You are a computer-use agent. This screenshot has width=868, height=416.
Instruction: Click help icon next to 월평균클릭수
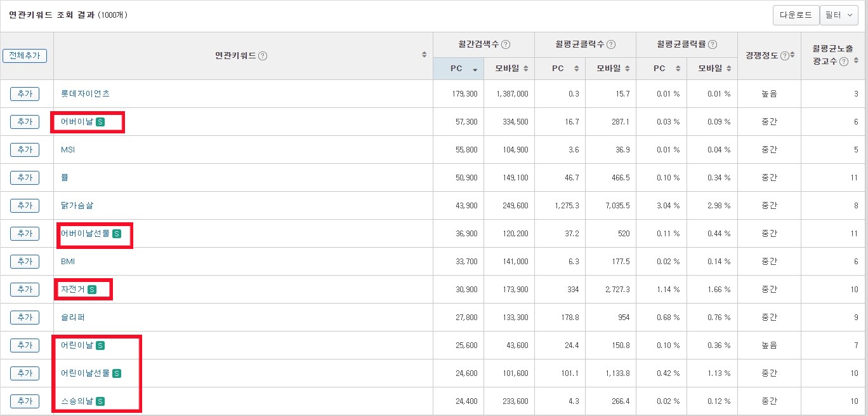[x=611, y=44]
